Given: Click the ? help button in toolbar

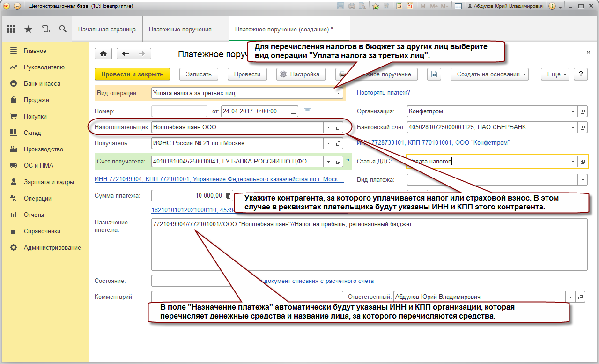Looking at the screenshot, I should click(581, 74).
